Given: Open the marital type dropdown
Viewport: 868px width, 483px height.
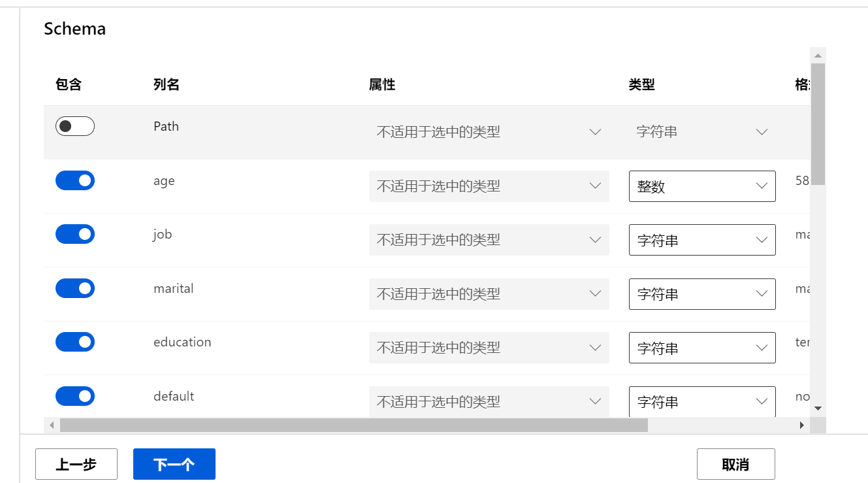Looking at the screenshot, I should coord(702,294).
